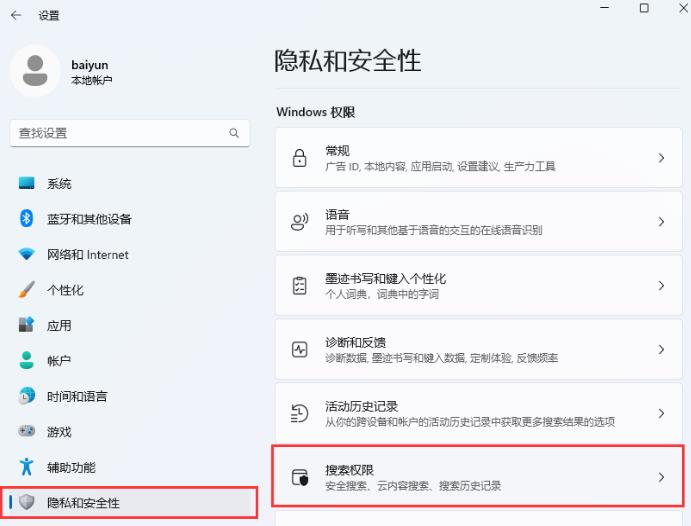
Task: Click the 辅助功能 accessibility figure icon
Action: 26,467
